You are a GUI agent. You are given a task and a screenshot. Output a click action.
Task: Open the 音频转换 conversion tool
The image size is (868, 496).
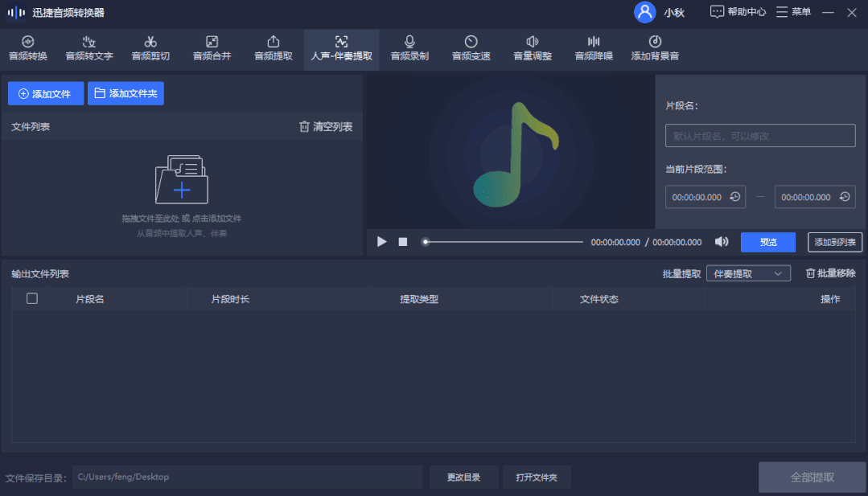pyautogui.click(x=27, y=48)
